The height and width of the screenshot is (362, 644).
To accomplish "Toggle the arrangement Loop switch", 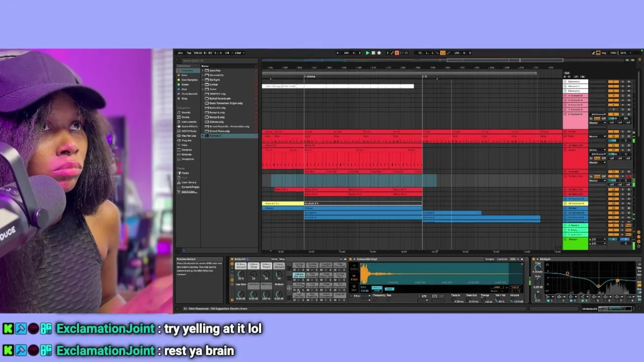I will coord(443,53).
